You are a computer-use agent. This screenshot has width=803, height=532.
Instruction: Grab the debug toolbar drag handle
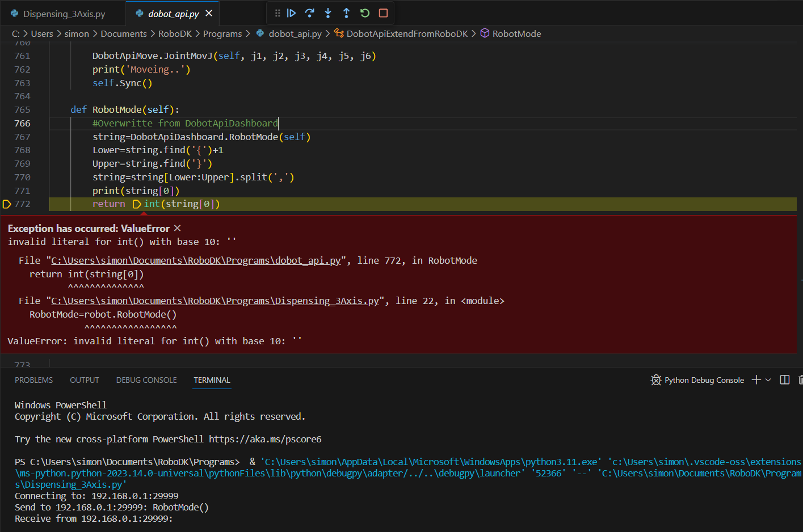coord(278,13)
